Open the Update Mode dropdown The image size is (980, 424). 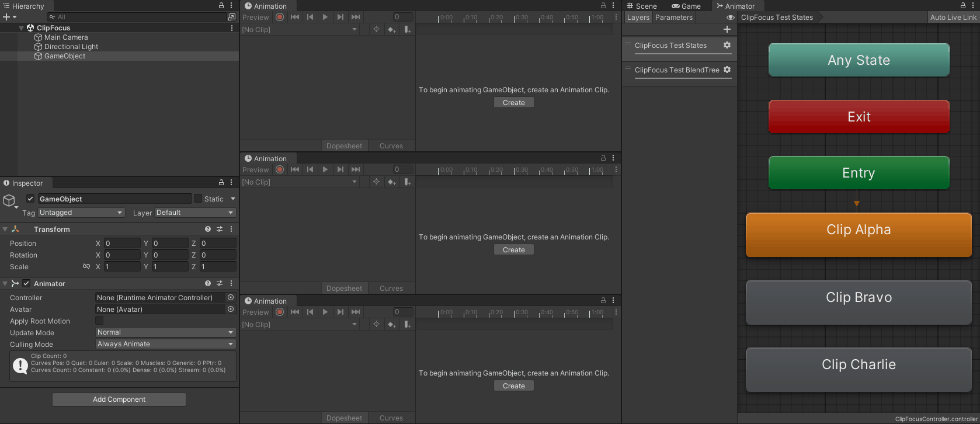pyautogui.click(x=166, y=332)
